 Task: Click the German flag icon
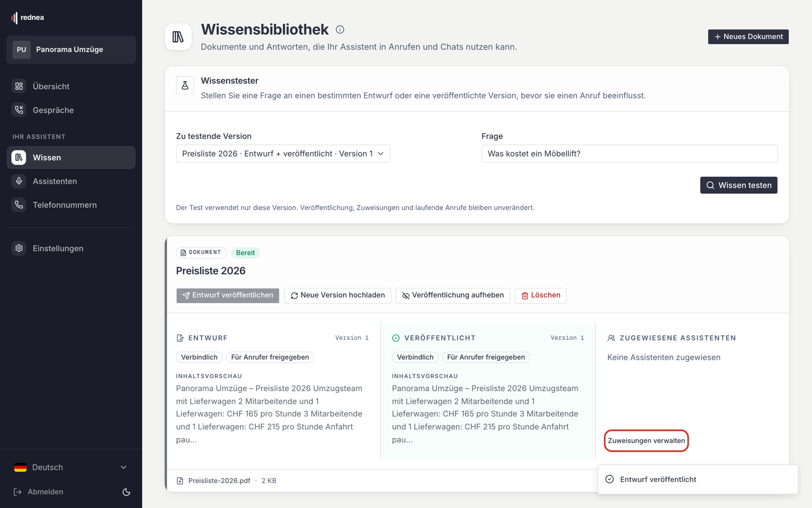coord(20,467)
